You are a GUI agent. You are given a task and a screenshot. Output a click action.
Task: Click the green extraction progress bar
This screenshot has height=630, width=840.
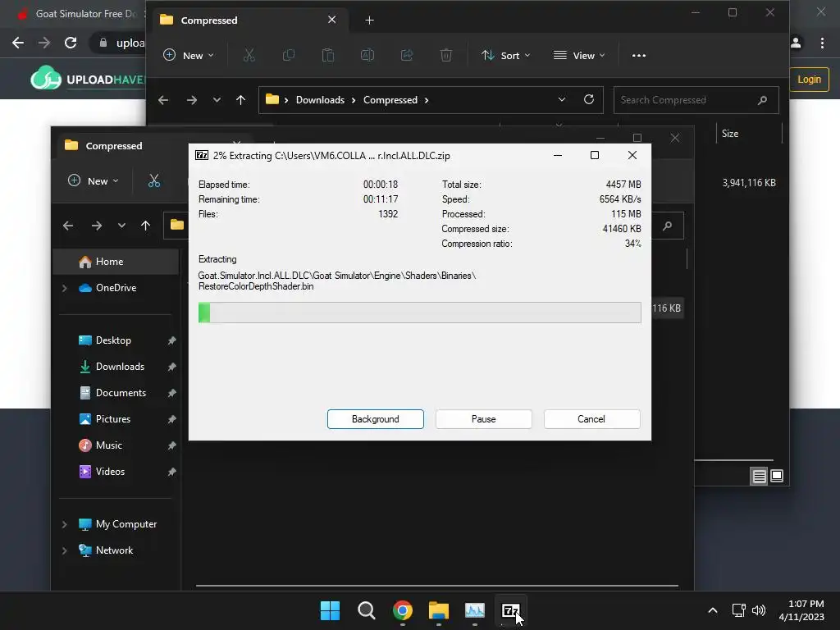click(419, 313)
